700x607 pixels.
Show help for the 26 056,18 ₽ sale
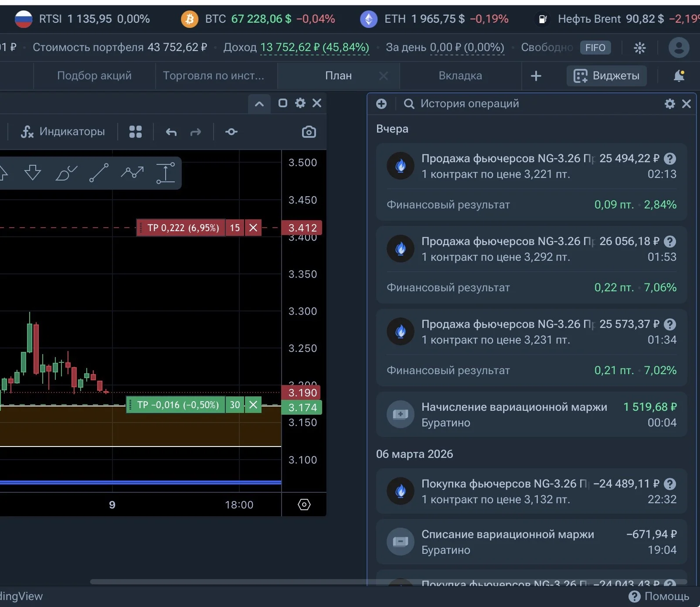pos(670,241)
